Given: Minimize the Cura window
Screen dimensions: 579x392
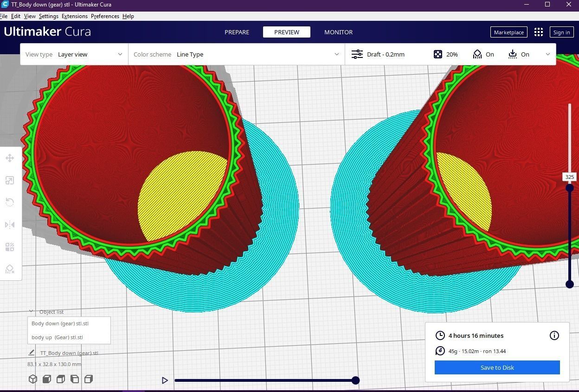Looking at the screenshot, I should pos(527,4).
